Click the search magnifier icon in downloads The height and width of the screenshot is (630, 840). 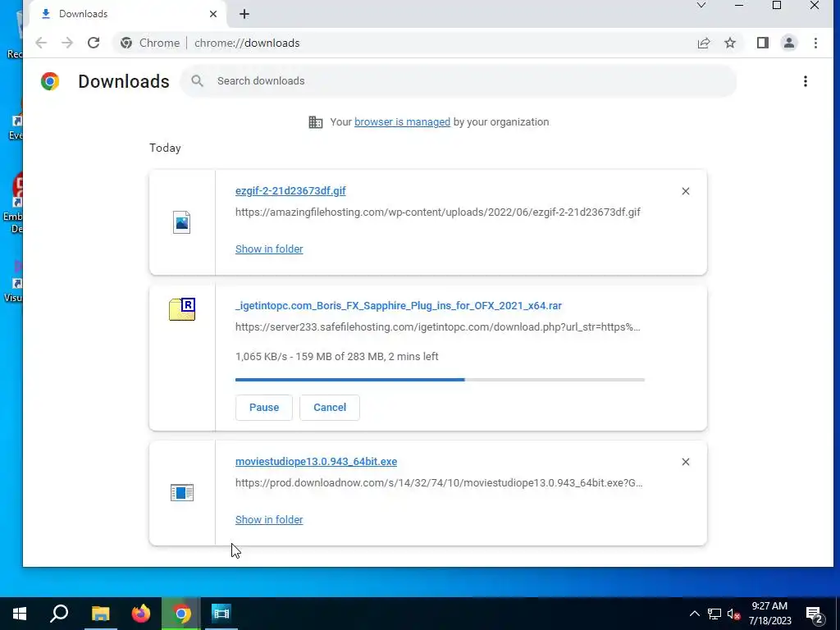pyautogui.click(x=197, y=81)
